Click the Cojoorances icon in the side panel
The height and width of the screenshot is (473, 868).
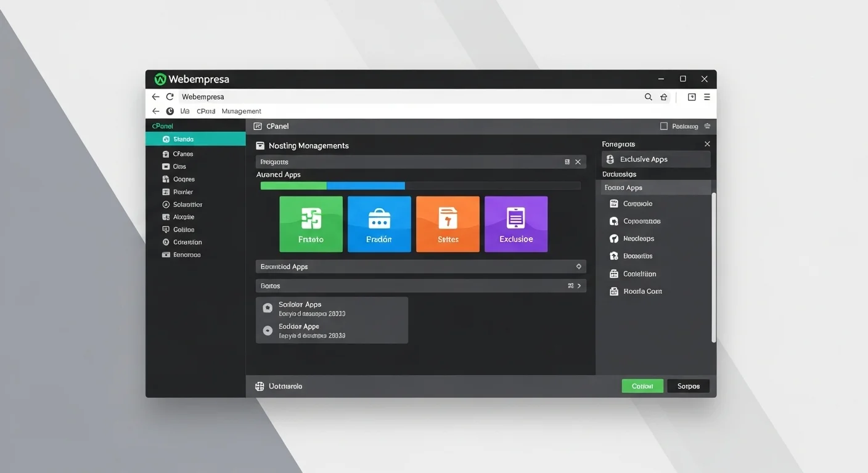point(613,221)
